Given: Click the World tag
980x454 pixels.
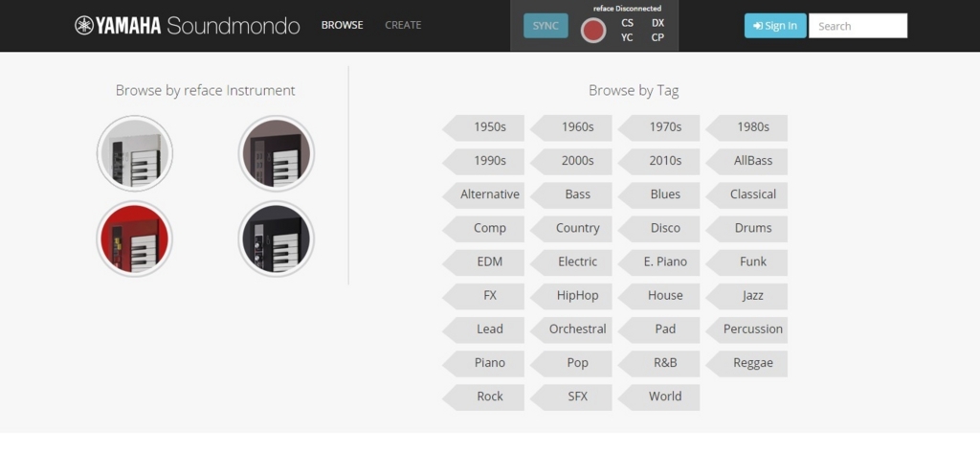Looking at the screenshot, I should pyautogui.click(x=658, y=397).
